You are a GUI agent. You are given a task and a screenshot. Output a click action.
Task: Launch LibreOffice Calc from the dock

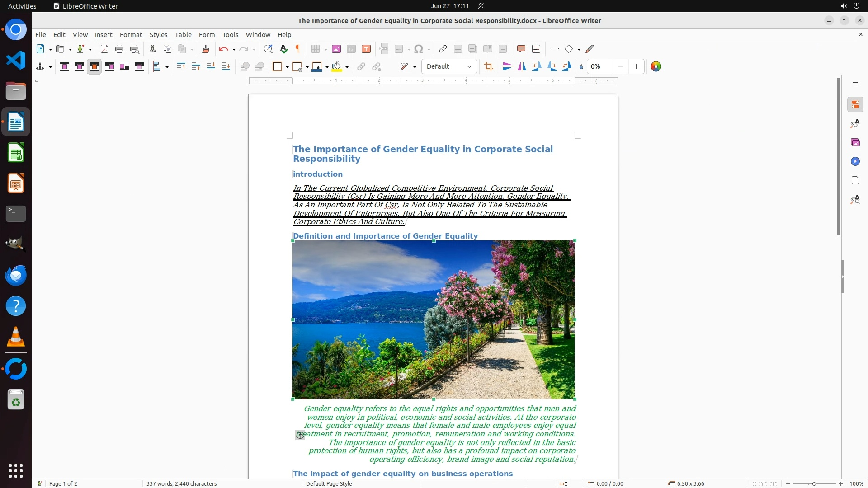[x=16, y=153]
